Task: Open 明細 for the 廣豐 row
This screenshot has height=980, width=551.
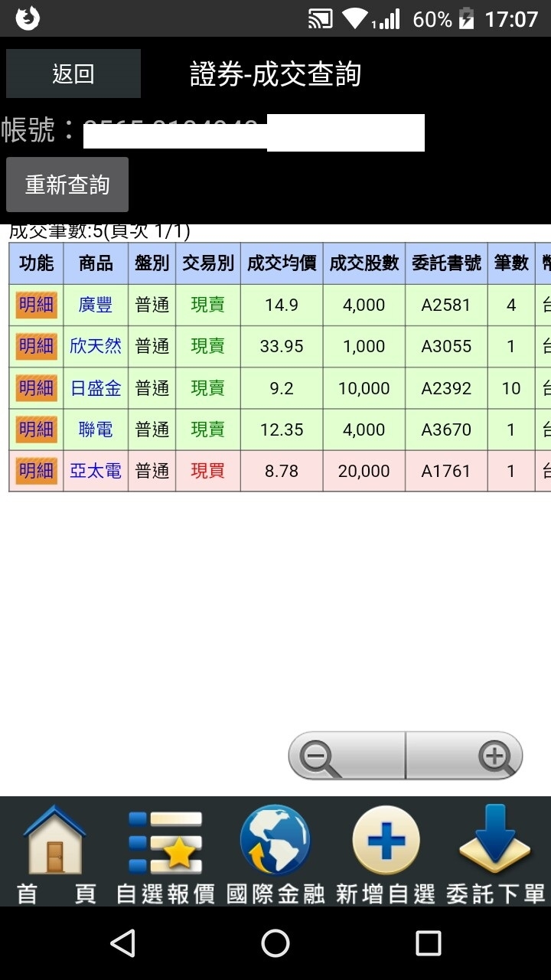Action: tap(36, 305)
